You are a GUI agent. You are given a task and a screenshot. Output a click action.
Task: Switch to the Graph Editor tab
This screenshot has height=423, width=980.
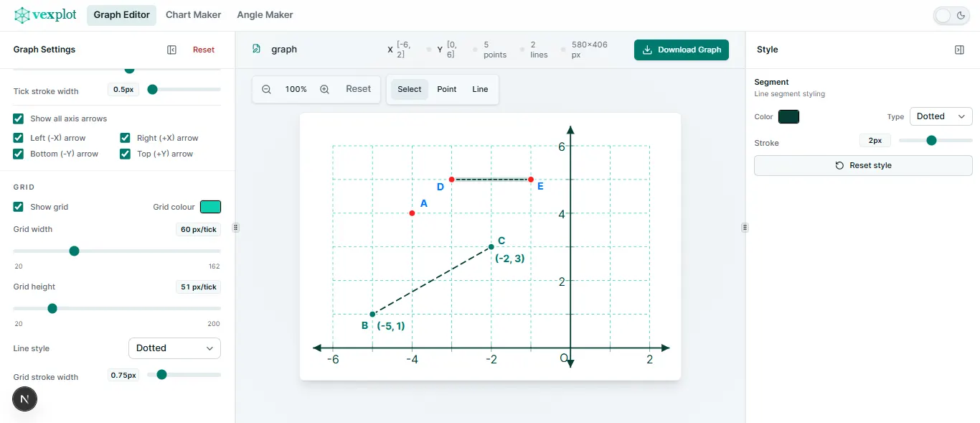[x=121, y=15]
